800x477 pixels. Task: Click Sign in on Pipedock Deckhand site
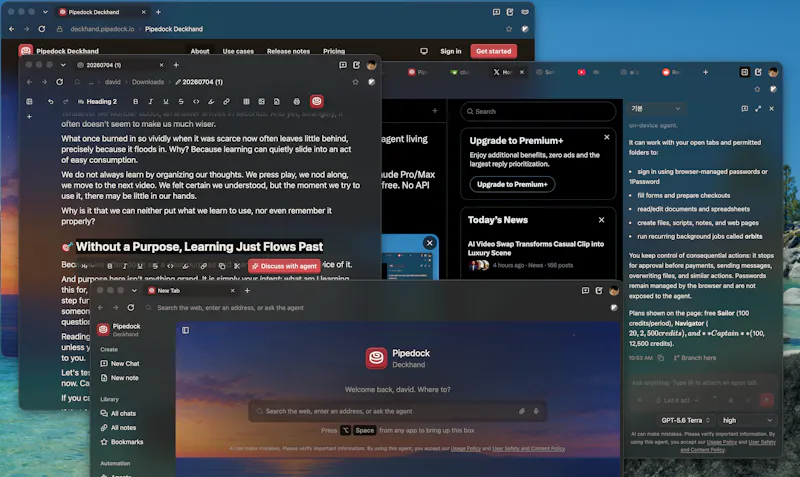click(x=451, y=51)
